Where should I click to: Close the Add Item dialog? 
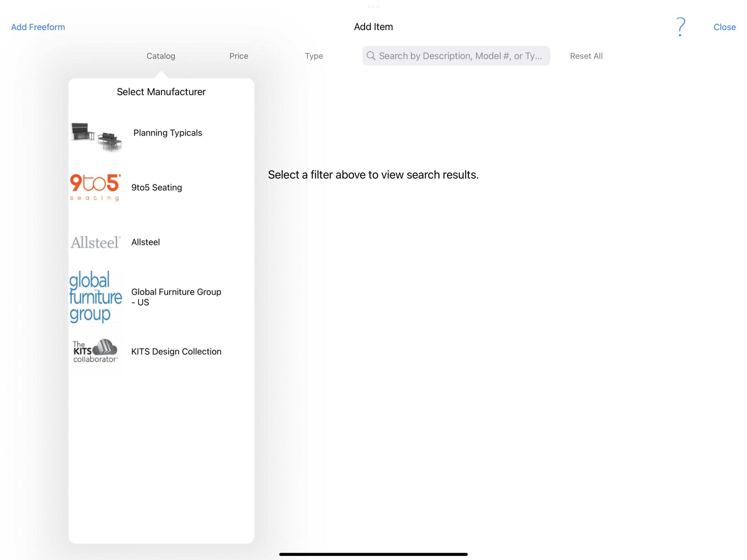tap(724, 27)
